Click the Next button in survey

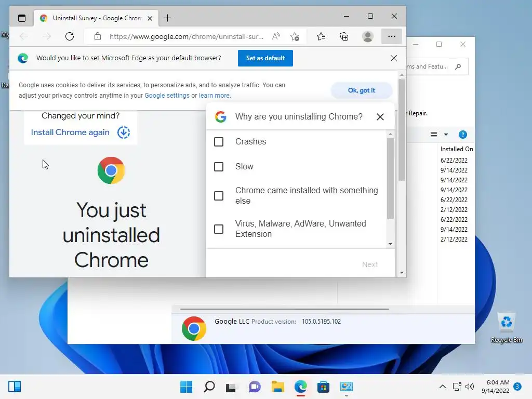point(370,264)
